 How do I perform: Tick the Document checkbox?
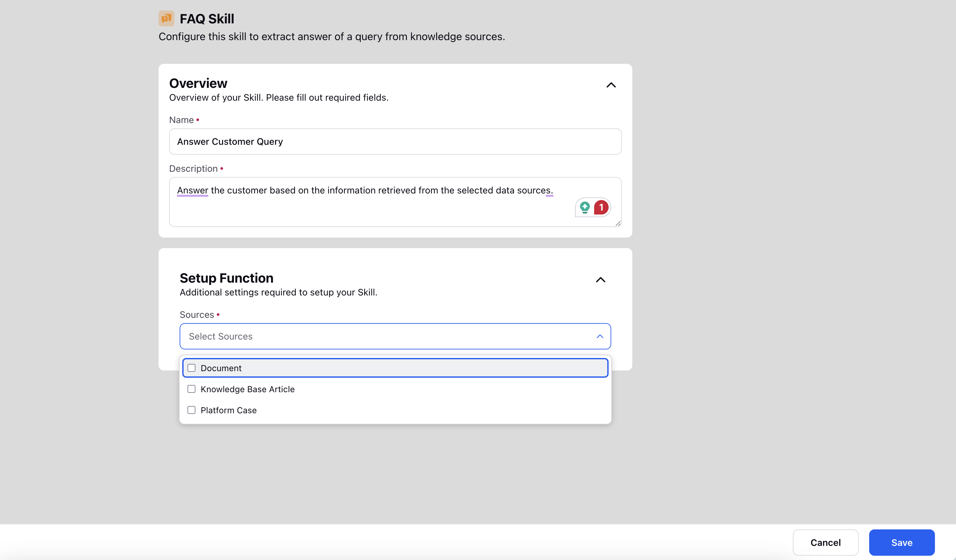pos(191,368)
